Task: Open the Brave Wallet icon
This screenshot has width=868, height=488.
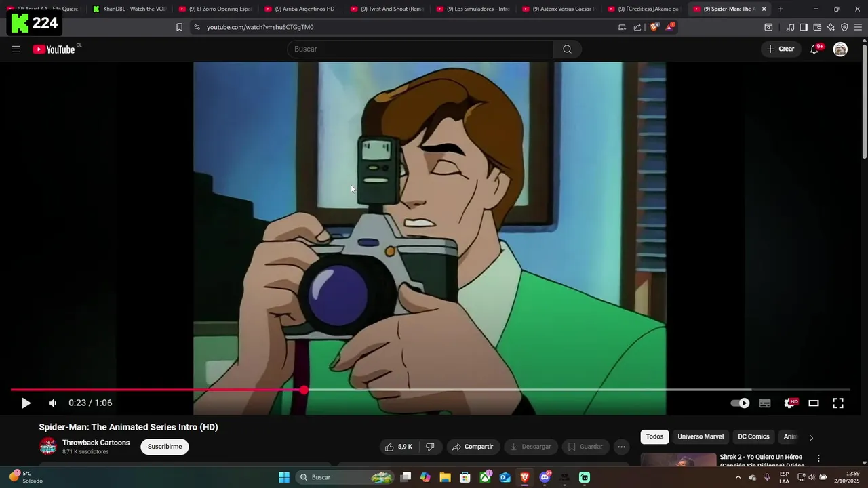Action: [x=817, y=27]
